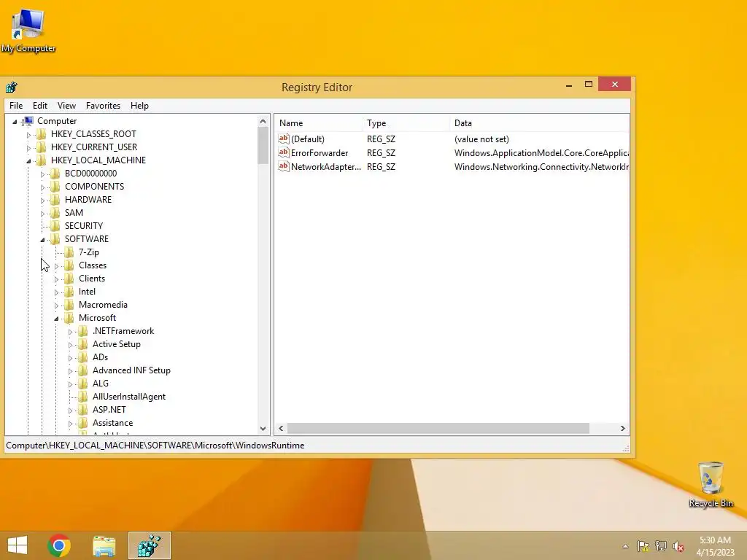This screenshot has width=747, height=560.
Task: Click the 7-Zip folder icon
Action: (x=69, y=252)
